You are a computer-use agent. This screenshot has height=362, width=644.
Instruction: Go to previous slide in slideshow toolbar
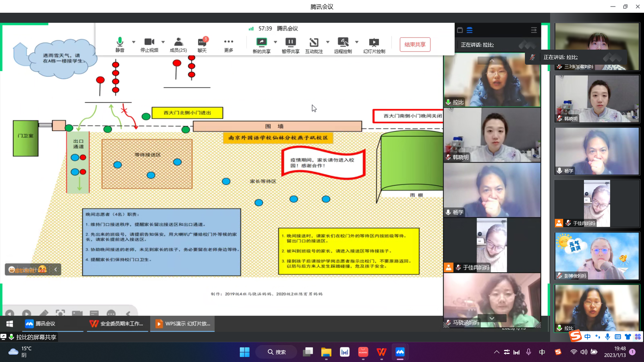coord(10,314)
